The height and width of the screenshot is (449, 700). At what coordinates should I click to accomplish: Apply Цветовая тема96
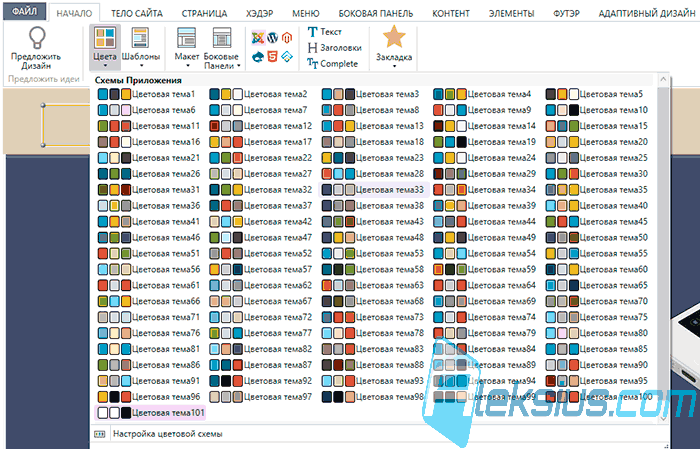pos(149,397)
